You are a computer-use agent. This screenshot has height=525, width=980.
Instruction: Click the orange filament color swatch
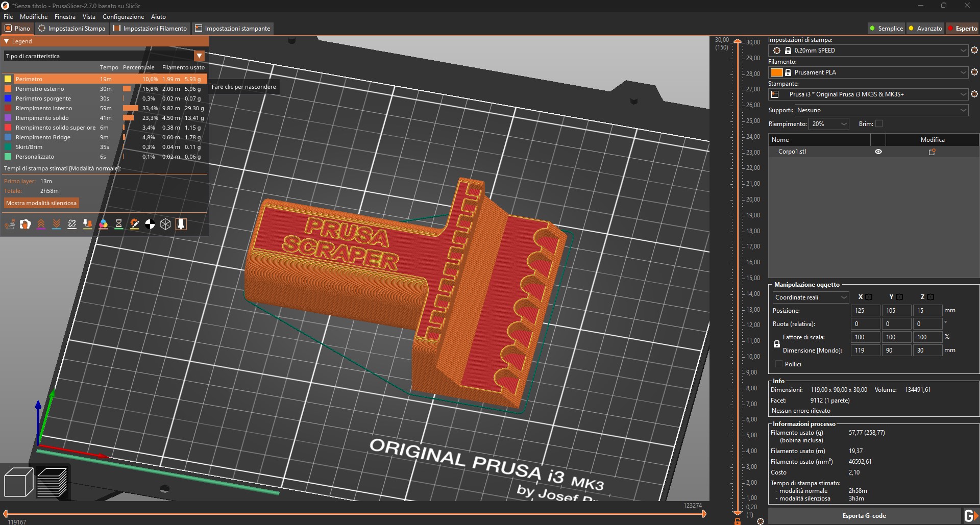777,72
